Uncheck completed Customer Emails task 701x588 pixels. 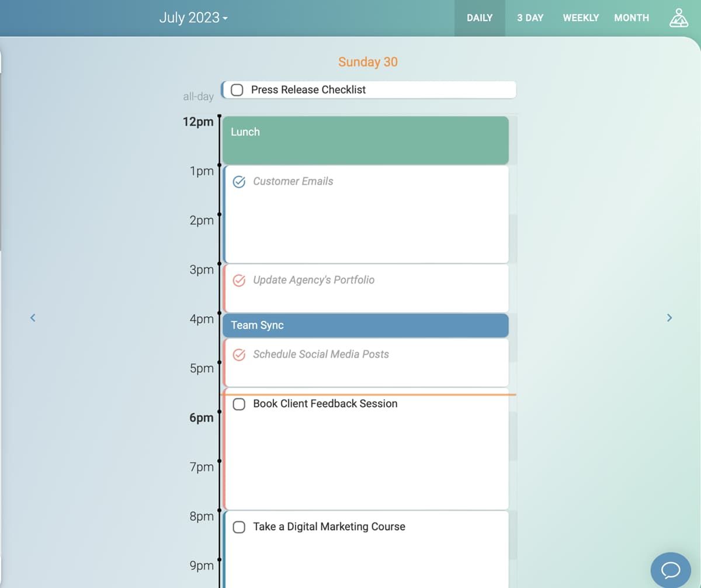(239, 181)
